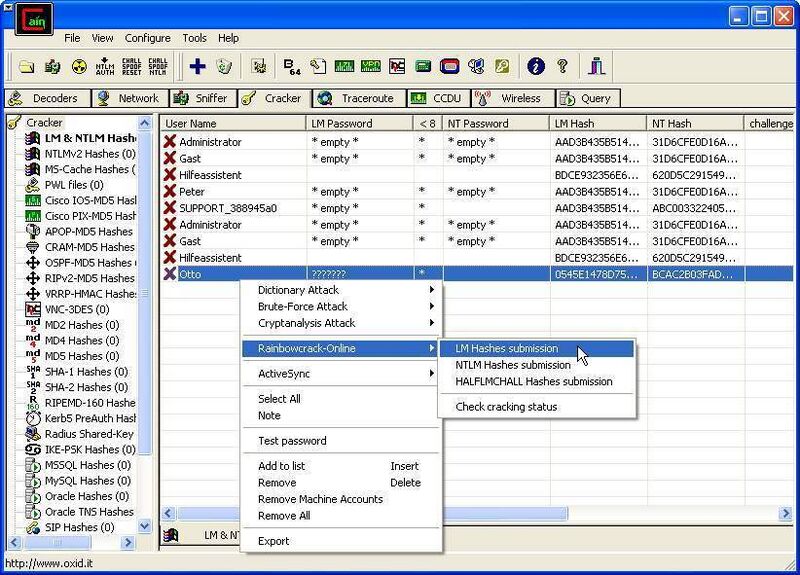The height and width of the screenshot is (575, 800).
Task: Expand the ActiveSync submenu
Action: click(x=341, y=374)
